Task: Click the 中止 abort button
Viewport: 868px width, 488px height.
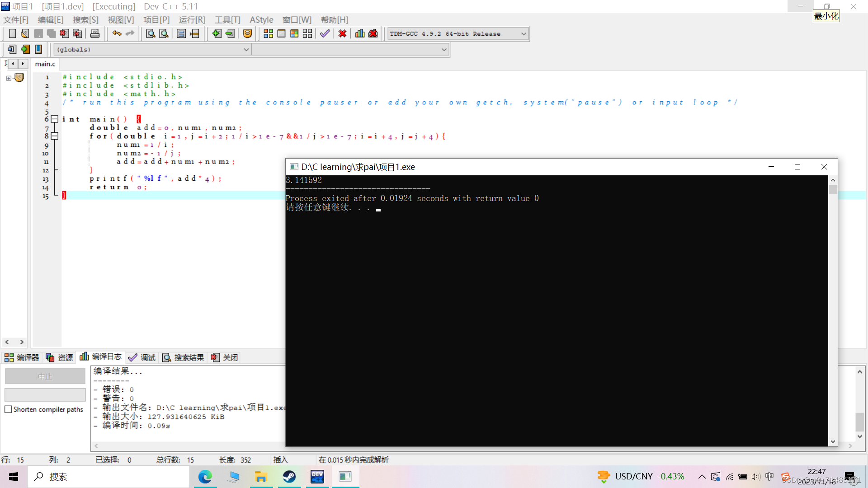Action: point(45,376)
